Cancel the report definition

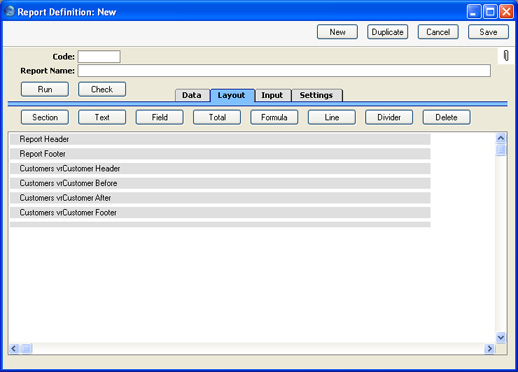pyautogui.click(x=438, y=32)
